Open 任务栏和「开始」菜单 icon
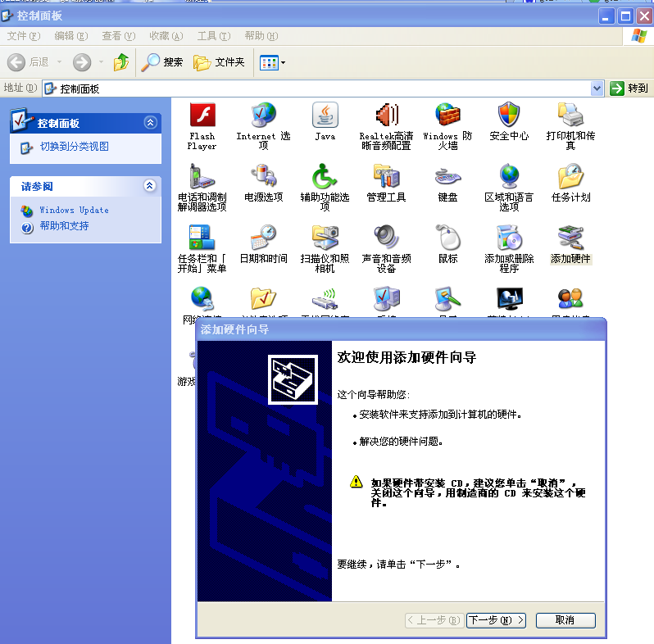The width and height of the screenshot is (654, 644). (x=202, y=238)
